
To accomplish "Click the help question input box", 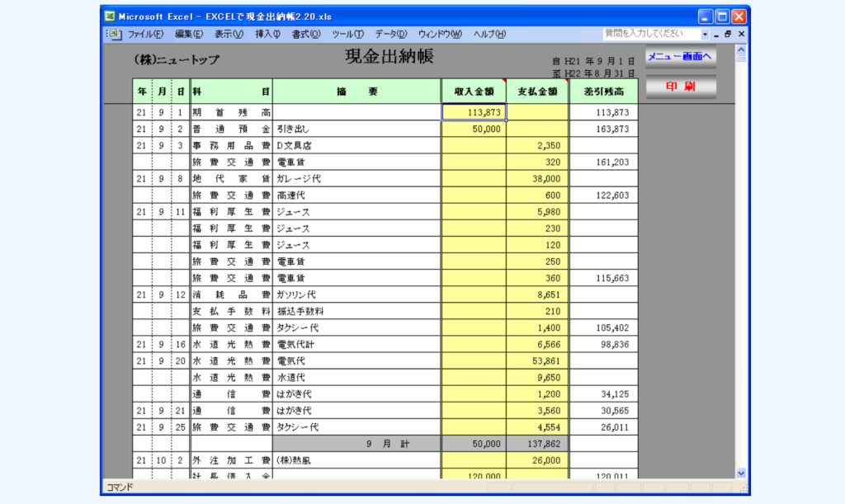I will tap(650, 34).
